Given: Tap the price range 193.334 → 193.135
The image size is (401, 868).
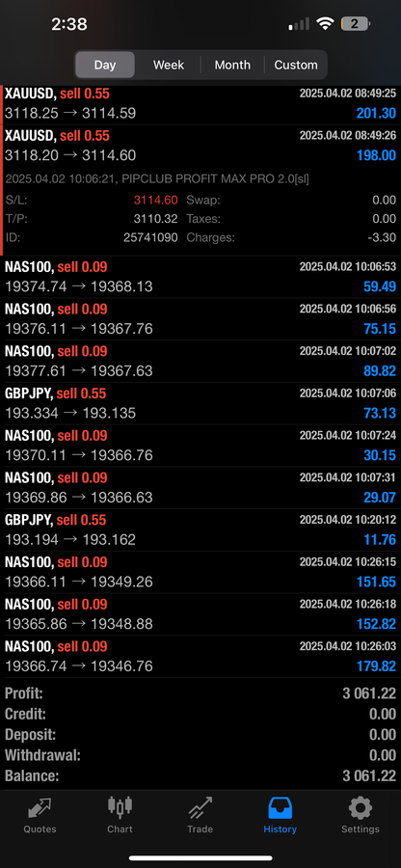Looking at the screenshot, I should coord(70,413).
